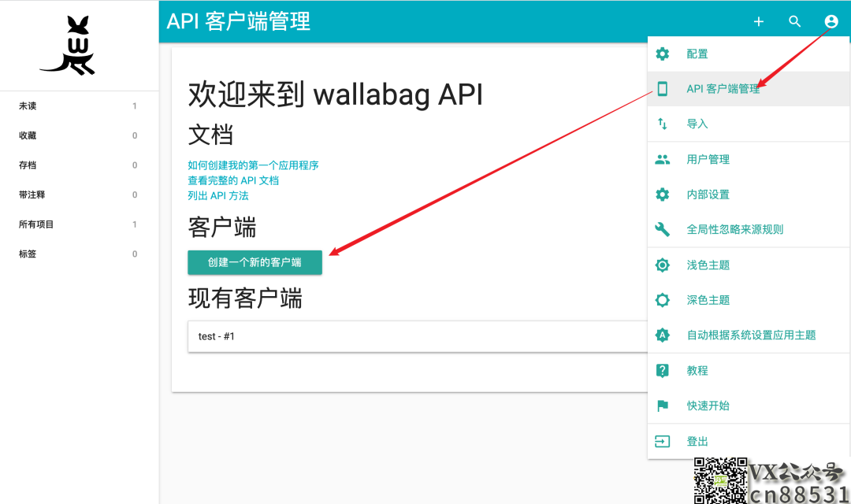Screen dimensions: 851x504
Task: Choose 快速开始 menu entry
Action: tap(749, 406)
